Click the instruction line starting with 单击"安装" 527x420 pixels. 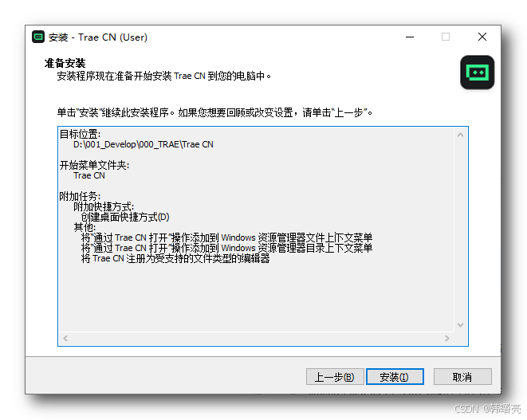pos(214,112)
